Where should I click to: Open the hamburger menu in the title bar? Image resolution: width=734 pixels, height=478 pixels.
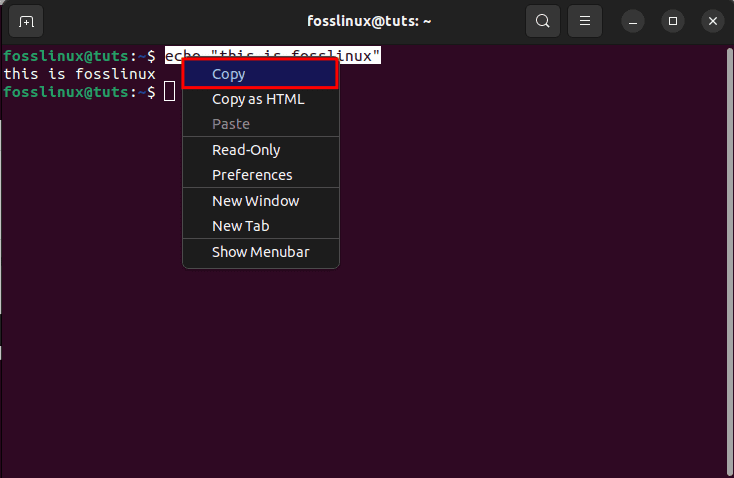pos(585,20)
